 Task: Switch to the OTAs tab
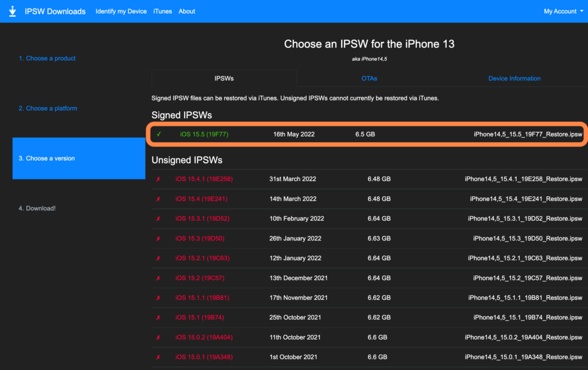coord(369,78)
